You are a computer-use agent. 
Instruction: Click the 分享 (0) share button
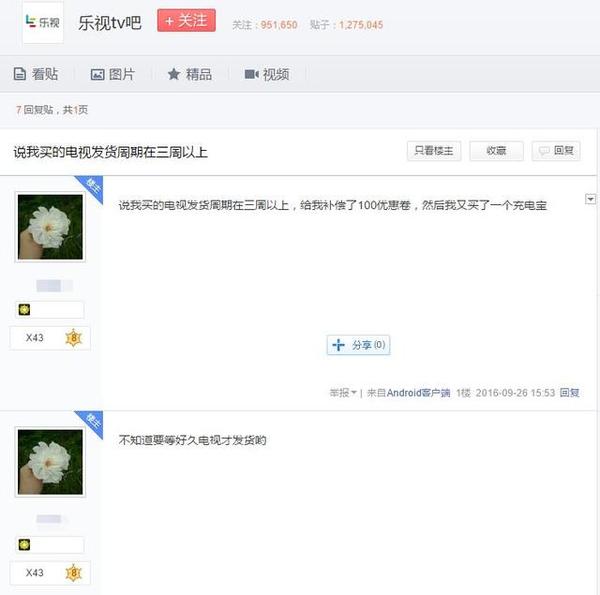(359, 345)
